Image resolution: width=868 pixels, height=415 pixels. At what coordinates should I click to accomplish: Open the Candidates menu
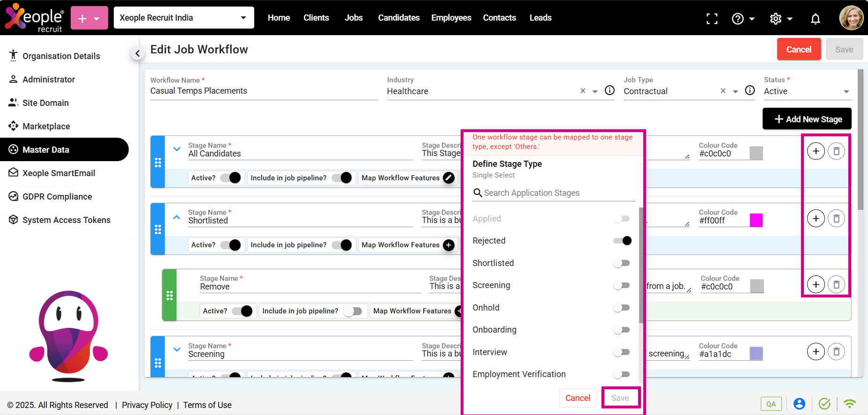pos(398,18)
